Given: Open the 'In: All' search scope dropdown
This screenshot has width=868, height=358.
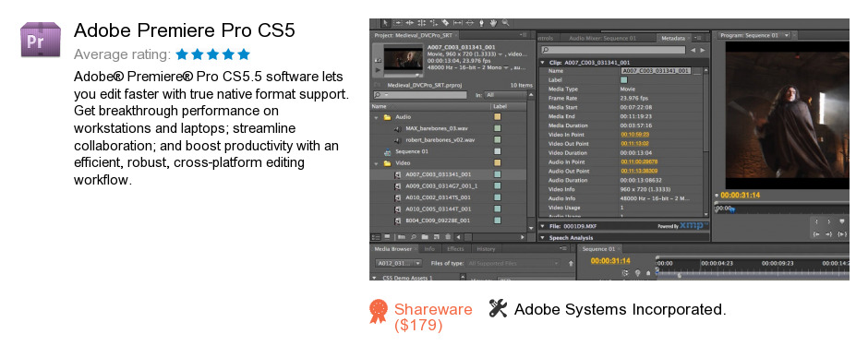Looking at the screenshot, I should click(x=505, y=95).
